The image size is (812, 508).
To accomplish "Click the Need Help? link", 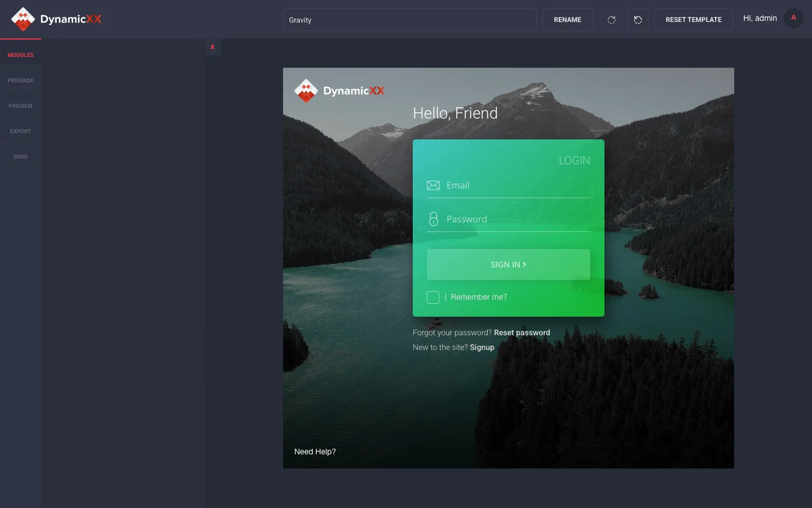I will [315, 452].
